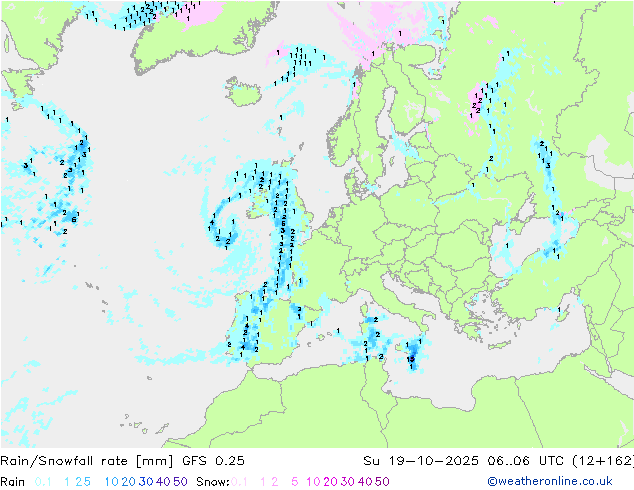Viewport: 634px width, 490px height.
Task: Click the 'Rain/Snowfall rate [mm] GFS 0.25' title
Action: pos(122,460)
